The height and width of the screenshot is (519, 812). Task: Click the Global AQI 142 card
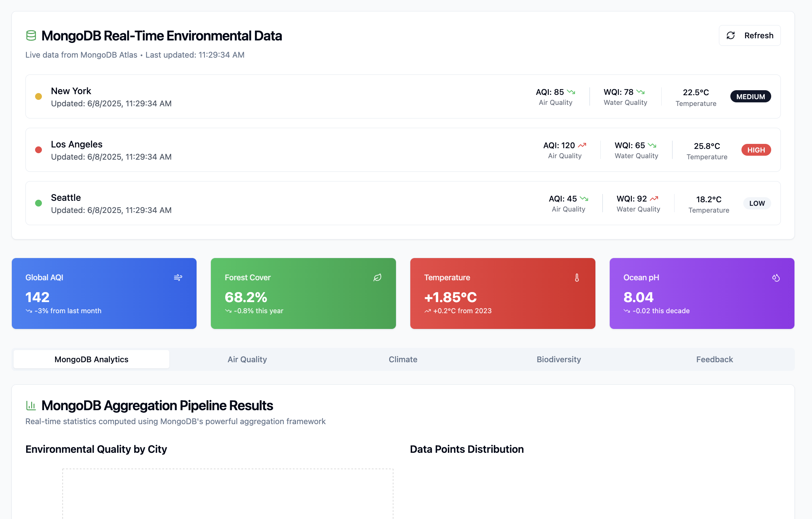click(x=104, y=294)
